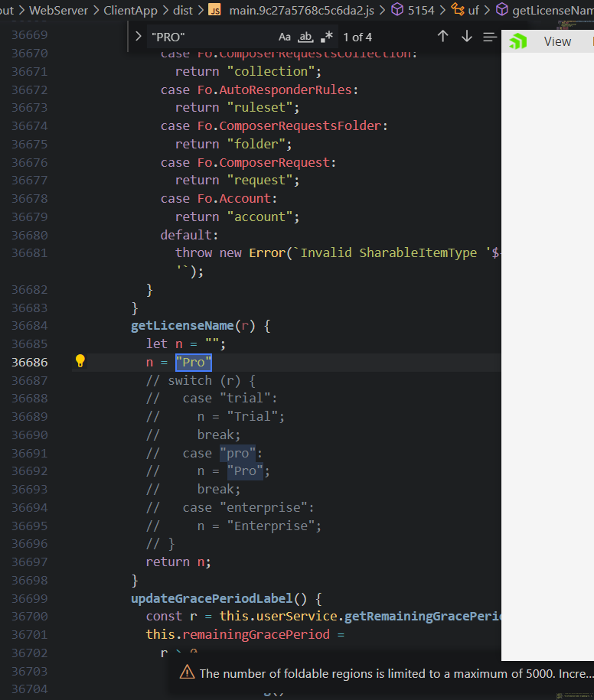Click ClientApp breadcrumb segment
594x700 pixels.
tap(130, 10)
